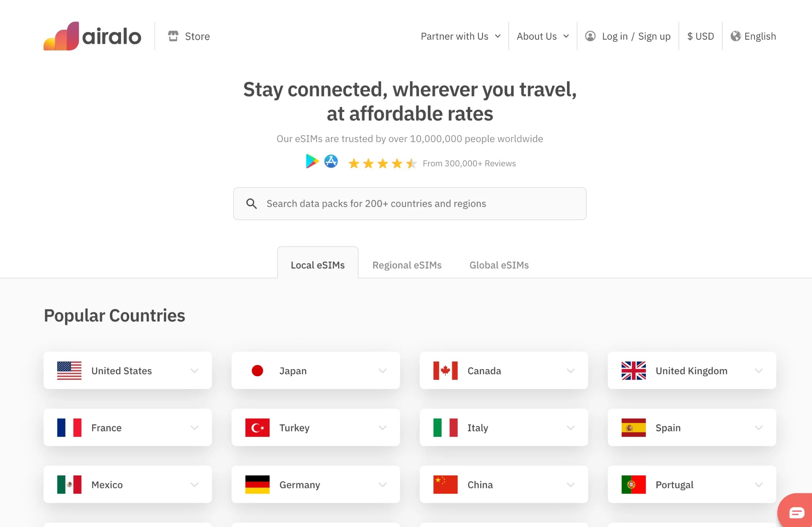Click the user account icon

[x=590, y=36]
